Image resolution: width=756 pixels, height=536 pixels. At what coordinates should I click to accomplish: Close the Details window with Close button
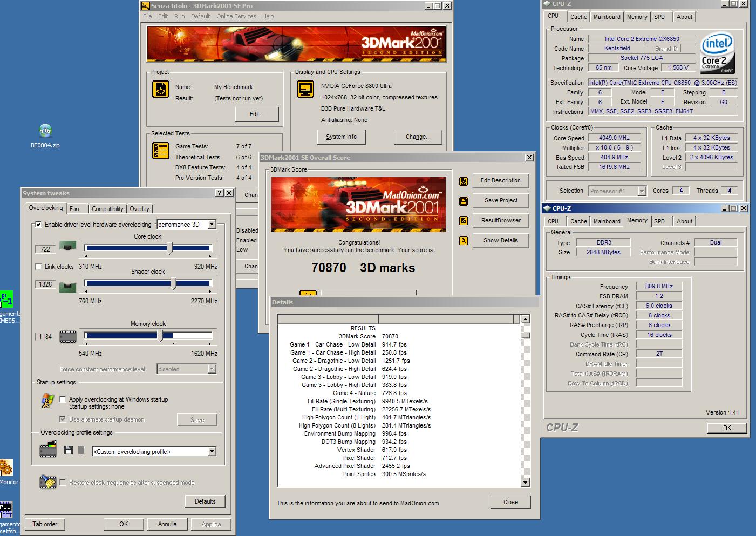pyautogui.click(x=510, y=503)
